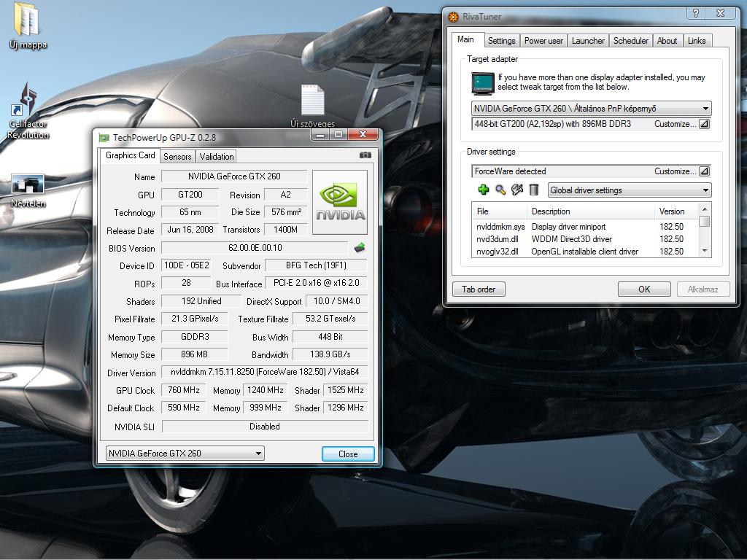Select the Új szöveges text document icon
747x560 pixels.
tap(312, 106)
